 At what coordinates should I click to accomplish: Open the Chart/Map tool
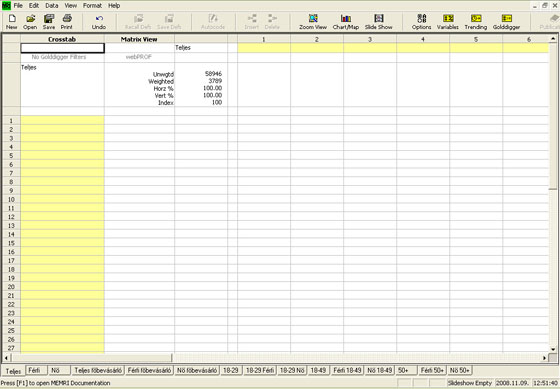(346, 21)
